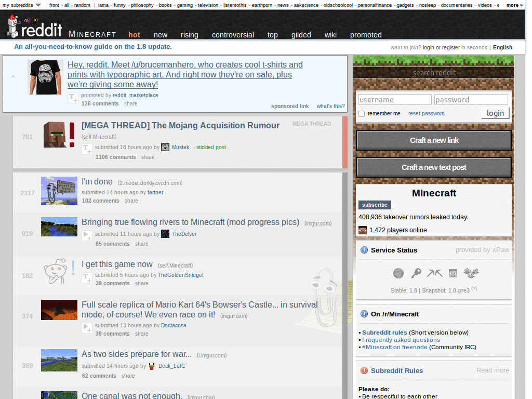Open the controversial tab

point(233,35)
